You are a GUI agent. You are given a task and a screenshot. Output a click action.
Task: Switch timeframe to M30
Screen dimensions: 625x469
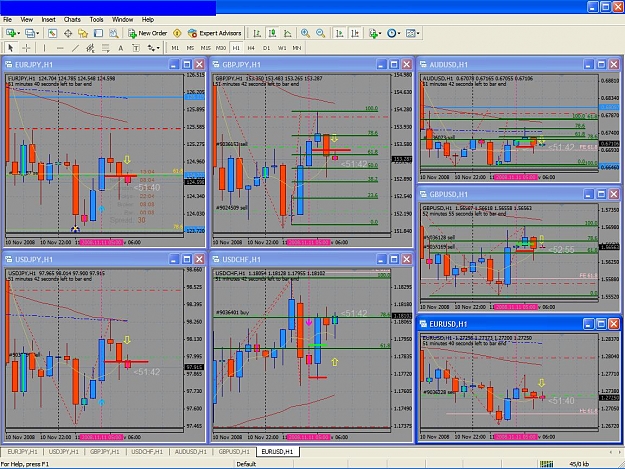221,48
